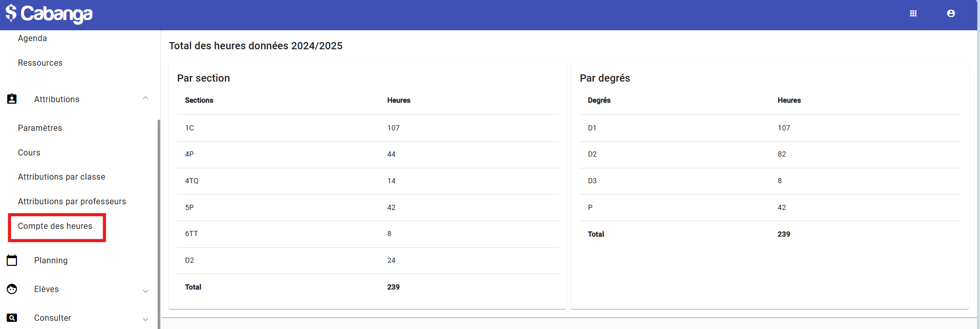Select Attributions par professeurs

click(x=72, y=202)
